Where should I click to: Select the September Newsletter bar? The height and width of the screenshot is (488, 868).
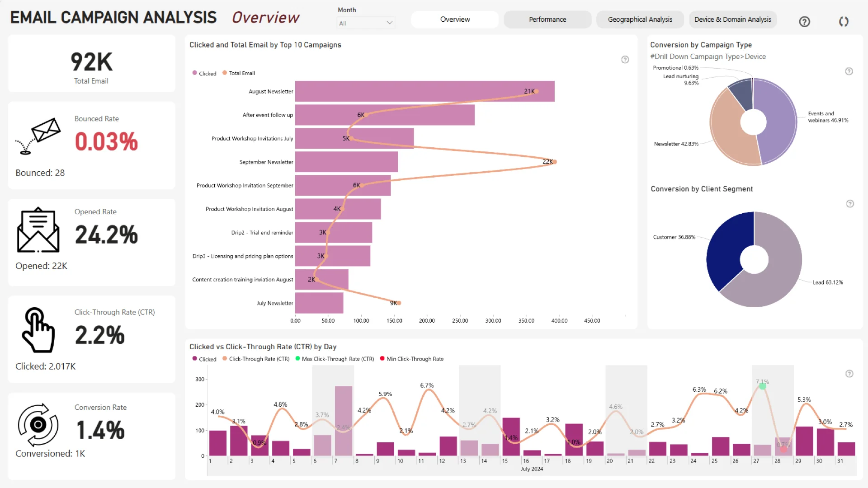click(346, 162)
